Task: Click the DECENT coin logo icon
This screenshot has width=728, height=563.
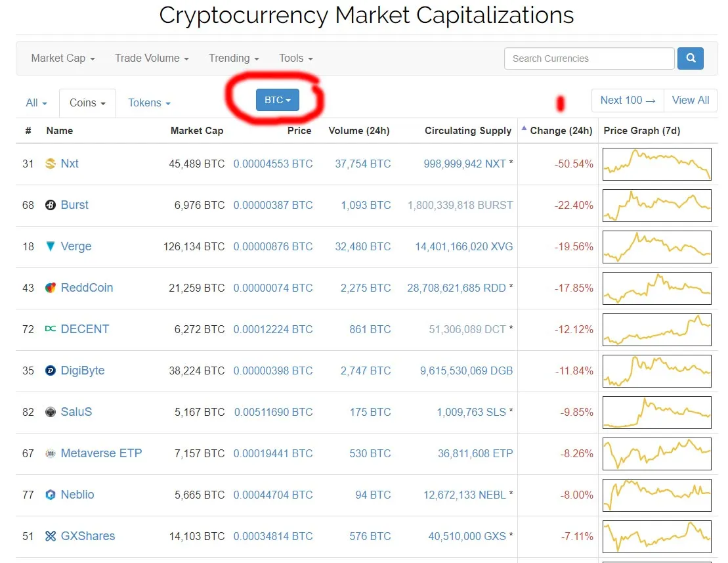Action: (x=50, y=329)
